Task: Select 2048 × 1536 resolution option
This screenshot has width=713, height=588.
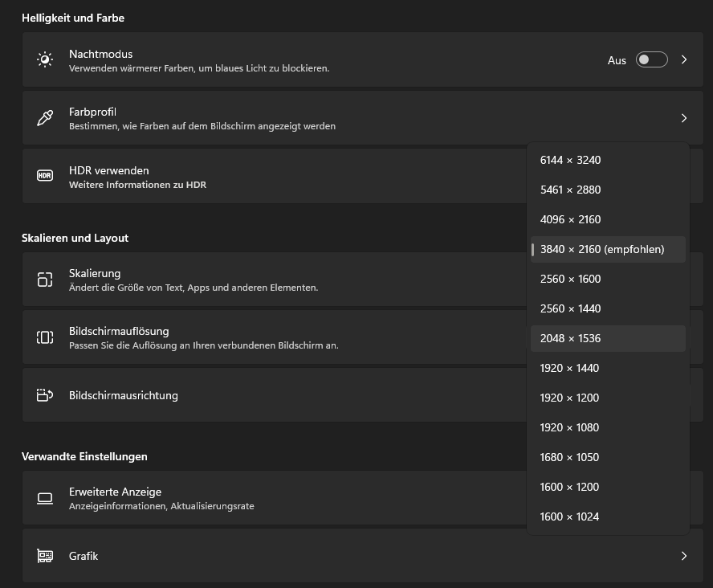Action: (570, 338)
